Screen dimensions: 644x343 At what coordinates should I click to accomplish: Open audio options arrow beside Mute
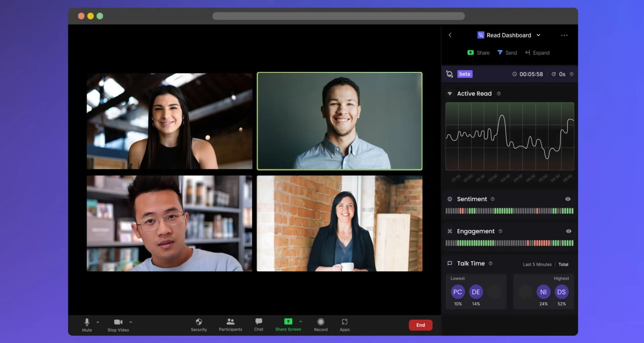click(98, 322)
